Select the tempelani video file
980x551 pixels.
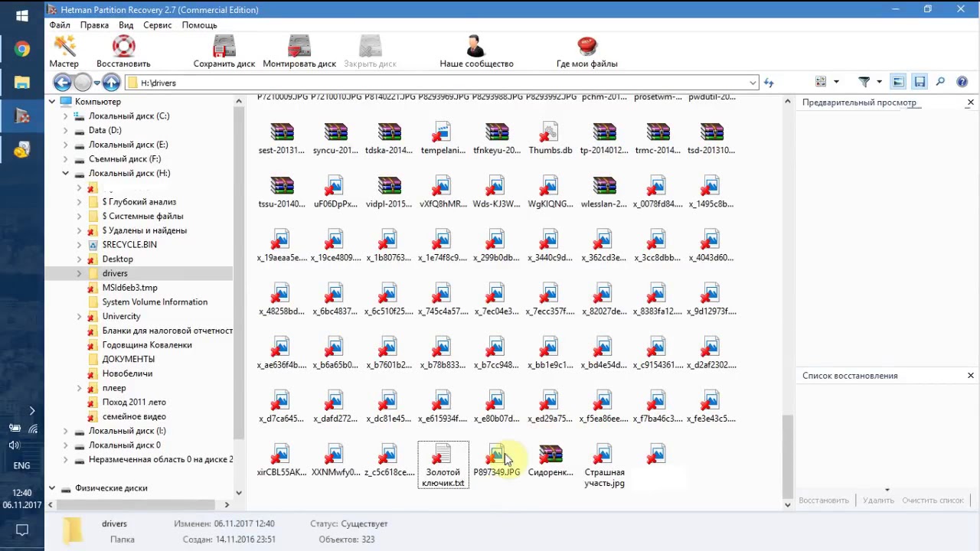(443, 138)
